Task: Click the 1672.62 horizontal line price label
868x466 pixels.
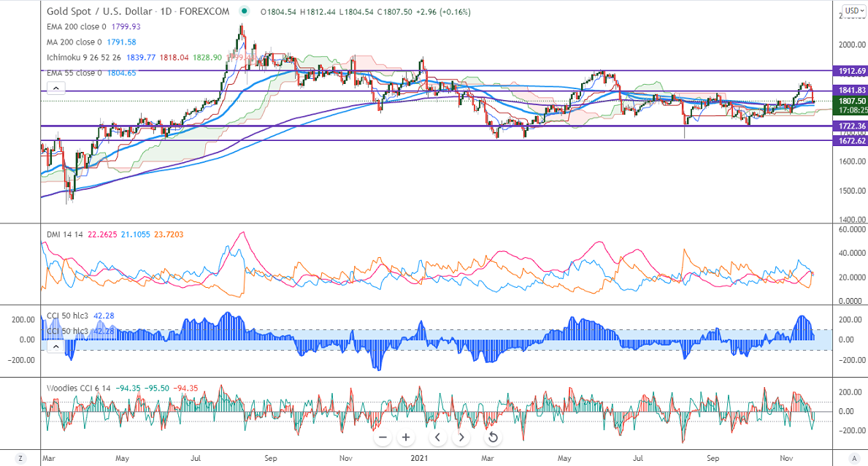Action: (850, 140)
